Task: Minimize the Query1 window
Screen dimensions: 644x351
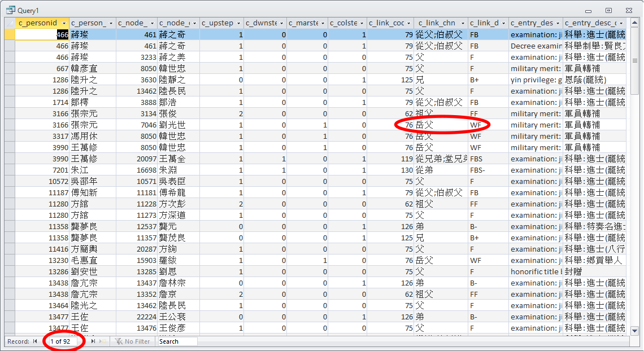Action: pos(589,10)
